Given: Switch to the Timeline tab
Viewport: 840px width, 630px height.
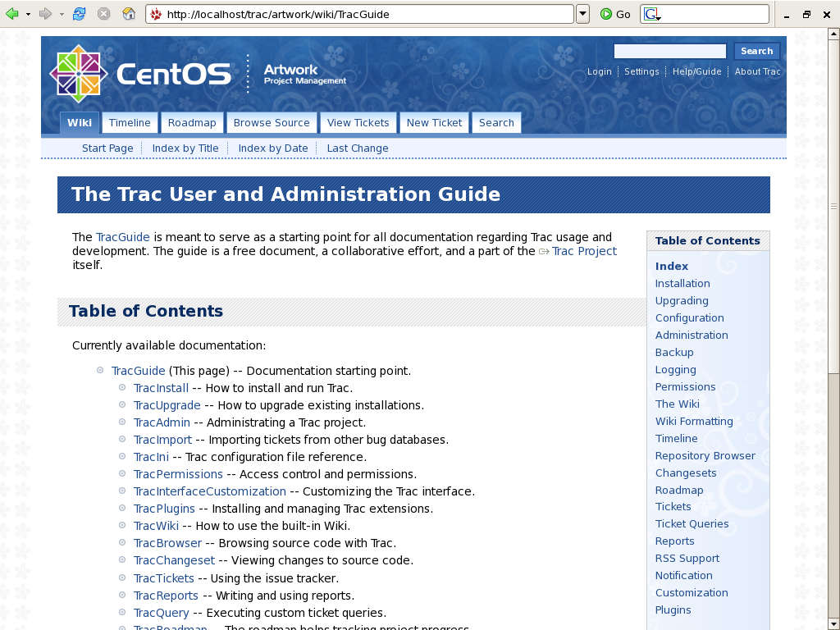Looking at the screenshot, I should pos(130,123).
